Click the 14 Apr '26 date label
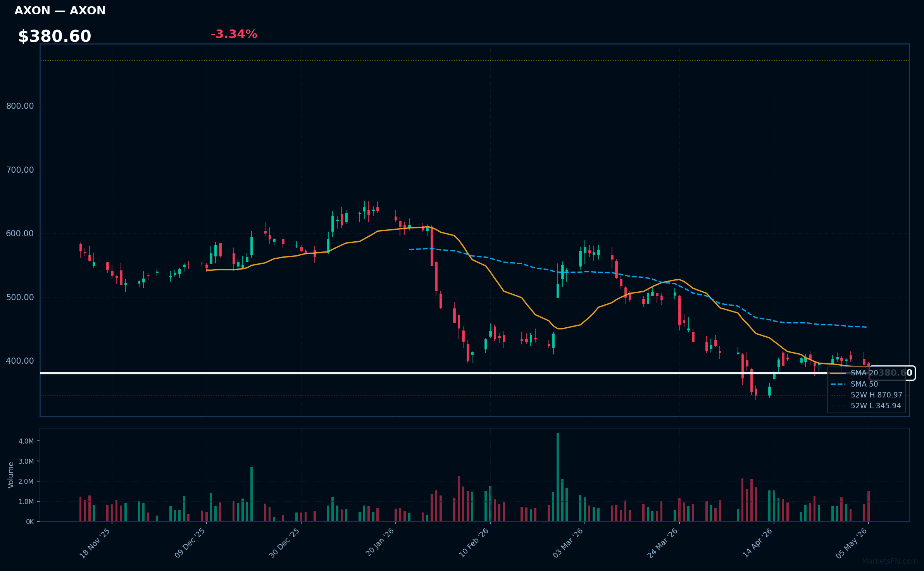This screenshot has height=571, width=924. [758, 543]
